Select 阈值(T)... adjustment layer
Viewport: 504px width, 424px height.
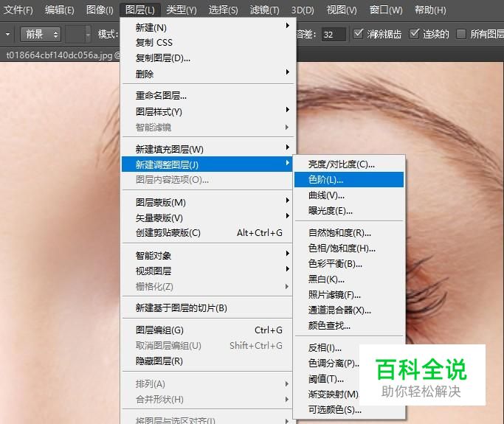click(x=326, y=379)
